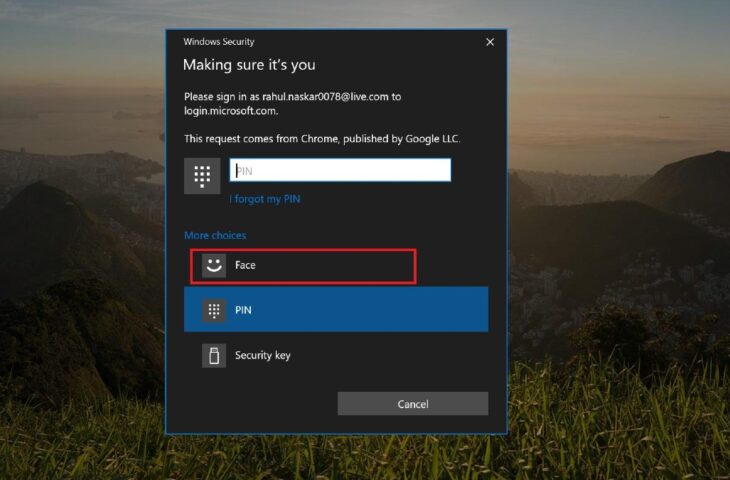Click the Cancel button
This screenshot has height=480, width=730.
pyautogui.click(x=412, y=404)
